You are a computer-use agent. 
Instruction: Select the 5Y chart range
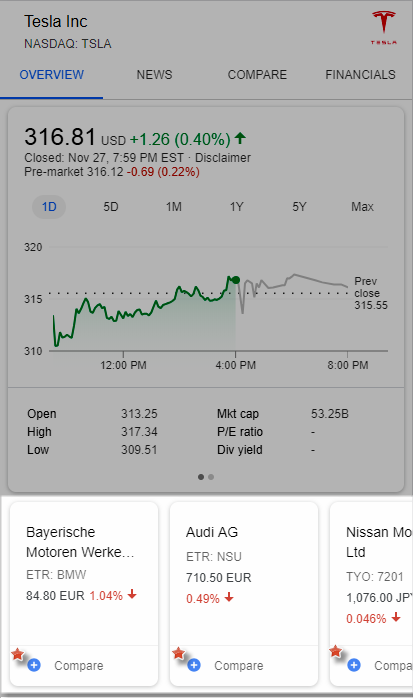click(x=299, y=207)
